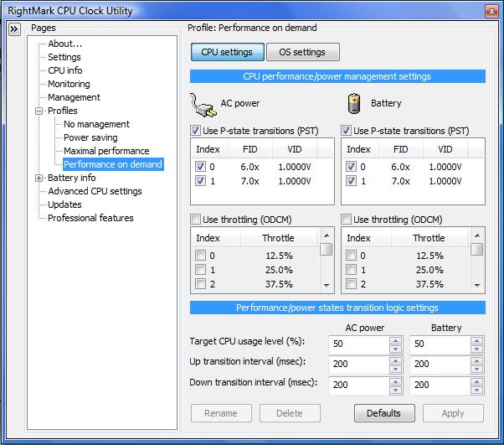This screenshot has width=504, height=445.
Task: Open the Settings page
Action: coord(64,57)
